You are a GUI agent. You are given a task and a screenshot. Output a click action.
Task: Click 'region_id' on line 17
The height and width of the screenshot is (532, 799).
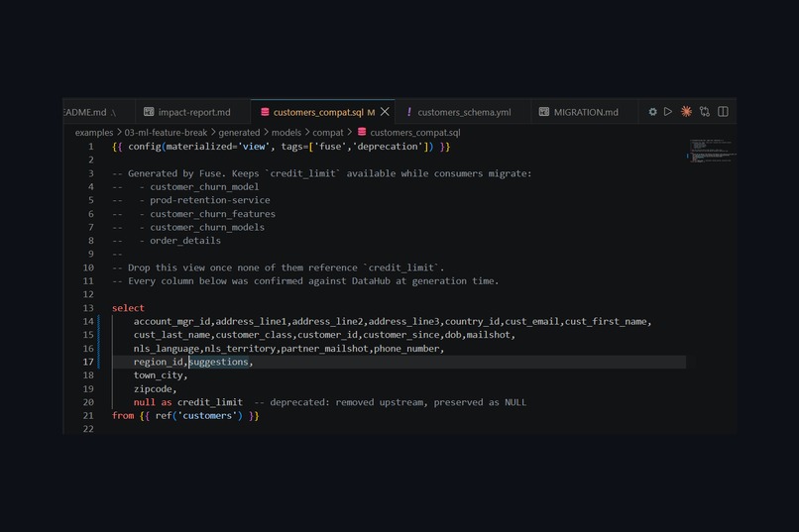point(158,362)
